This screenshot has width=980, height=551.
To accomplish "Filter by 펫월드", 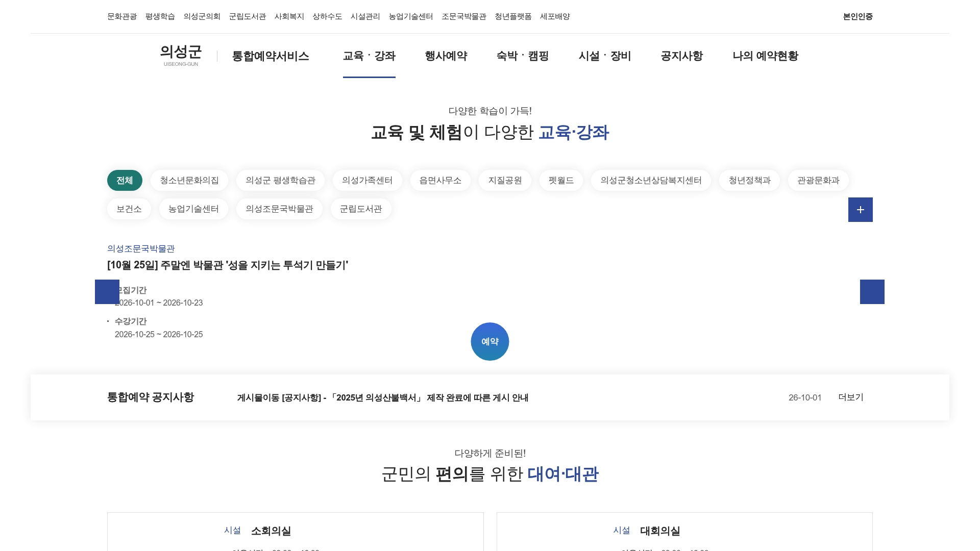I will [x=561, y=180].
